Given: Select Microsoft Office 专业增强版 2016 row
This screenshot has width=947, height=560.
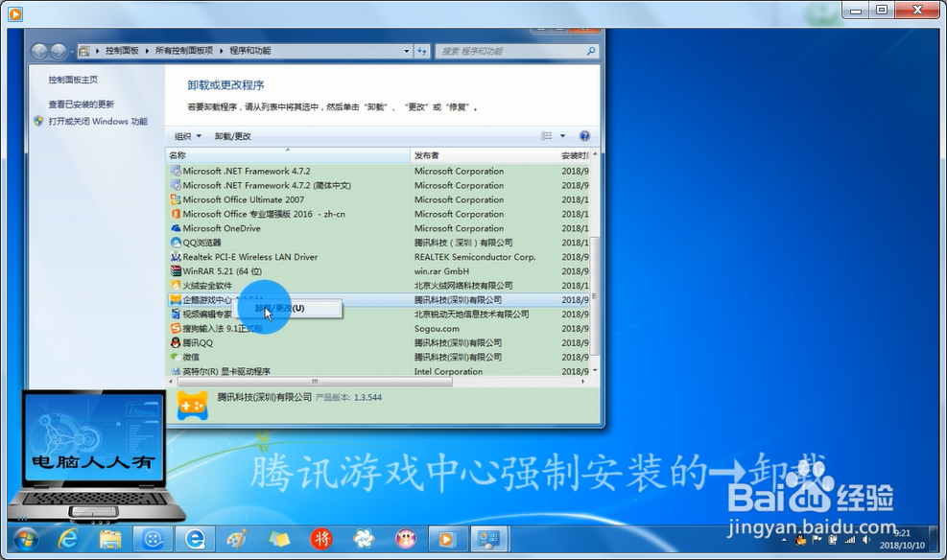Looking at the screenshot, I should 378,214.
